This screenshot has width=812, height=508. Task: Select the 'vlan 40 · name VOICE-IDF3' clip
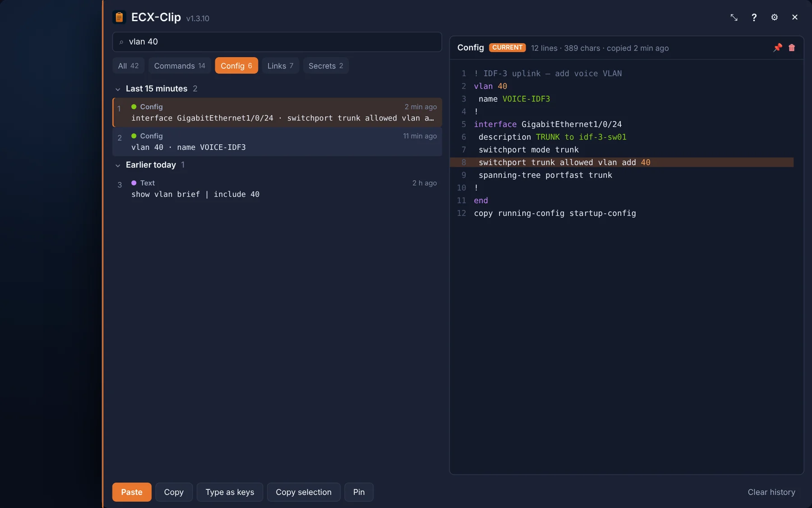click(277, 142)
